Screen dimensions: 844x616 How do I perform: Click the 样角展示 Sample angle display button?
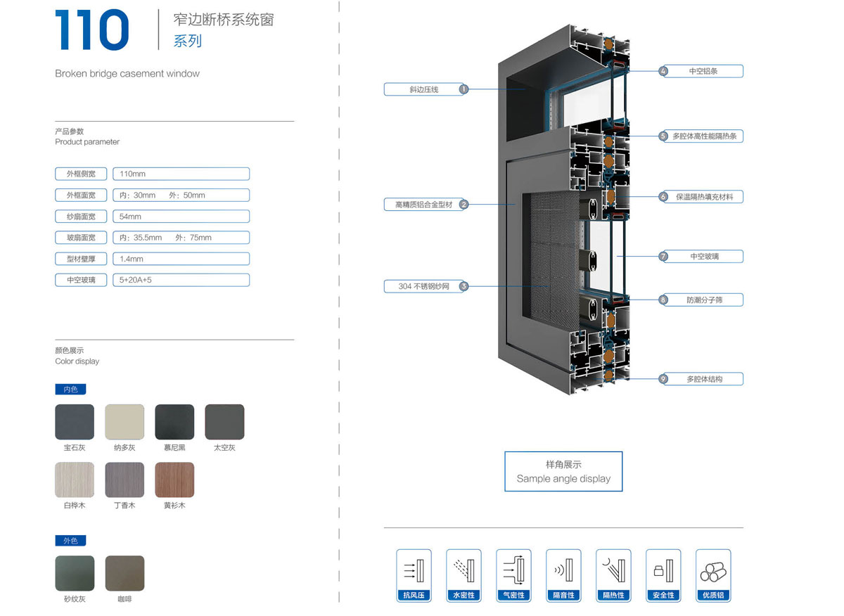coord(563,471)
